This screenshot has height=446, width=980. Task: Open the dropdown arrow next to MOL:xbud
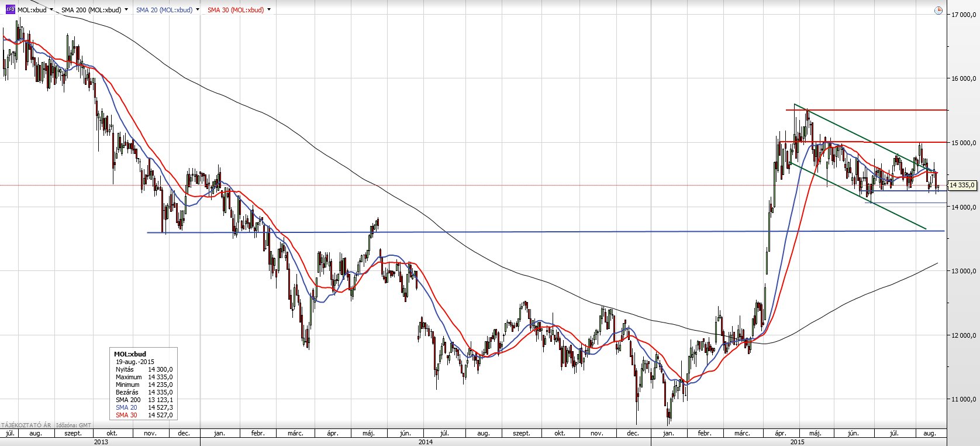pyautogui.click(x=51, y=10)
